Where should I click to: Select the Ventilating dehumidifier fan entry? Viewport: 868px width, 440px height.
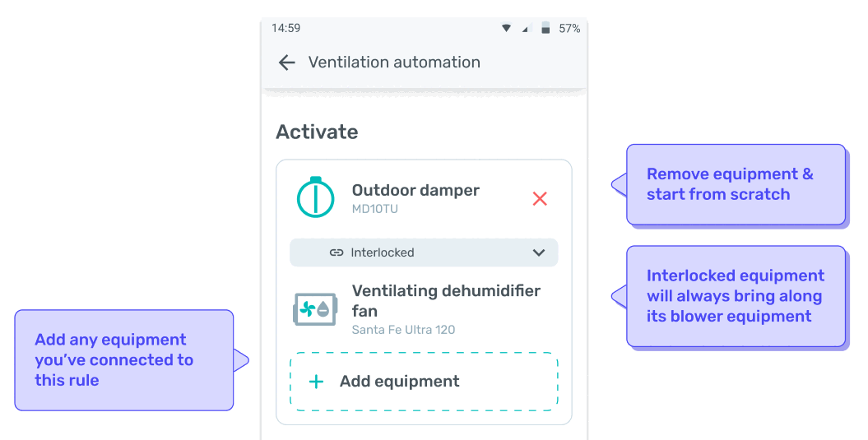[x=424, y=309]
